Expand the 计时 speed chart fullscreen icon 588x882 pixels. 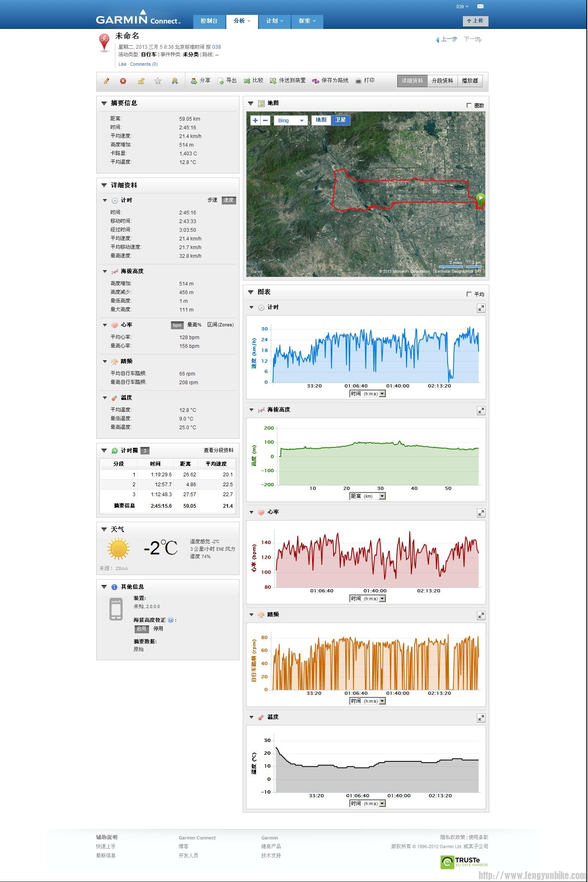point(481,308)
